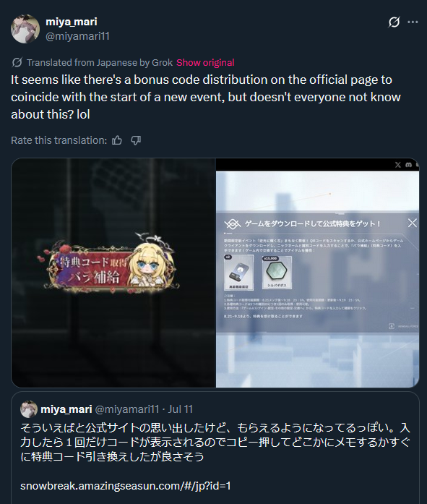Image resolution: width=427 pixels, height=504 pixels.
Task: Click the Discord icon in embedded screenshot
Action: (408, 165)
